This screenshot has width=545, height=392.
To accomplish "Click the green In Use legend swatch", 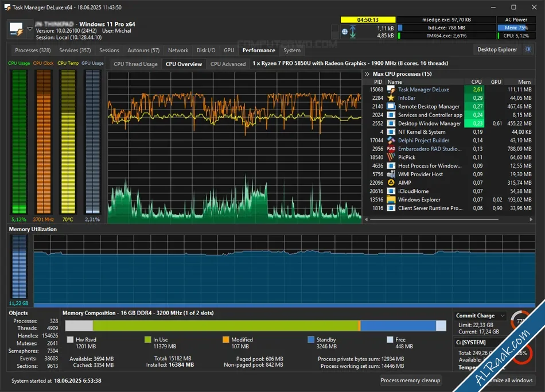I will pyautogui.click(x=147, y=340).
